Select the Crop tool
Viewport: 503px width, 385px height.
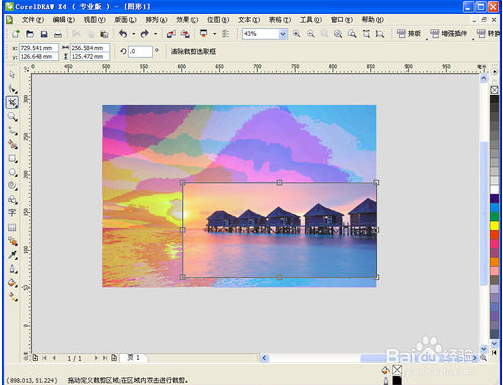[x=12, y=102]
